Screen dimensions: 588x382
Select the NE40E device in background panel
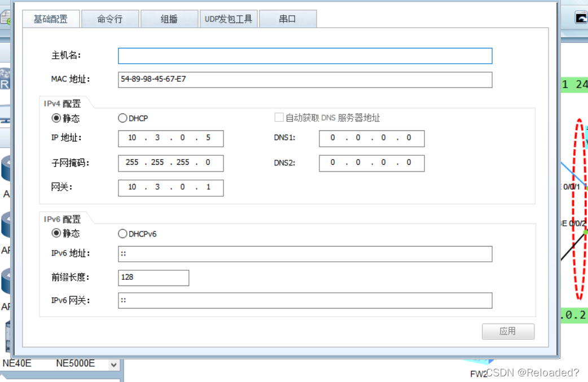[x=17, y=363]
